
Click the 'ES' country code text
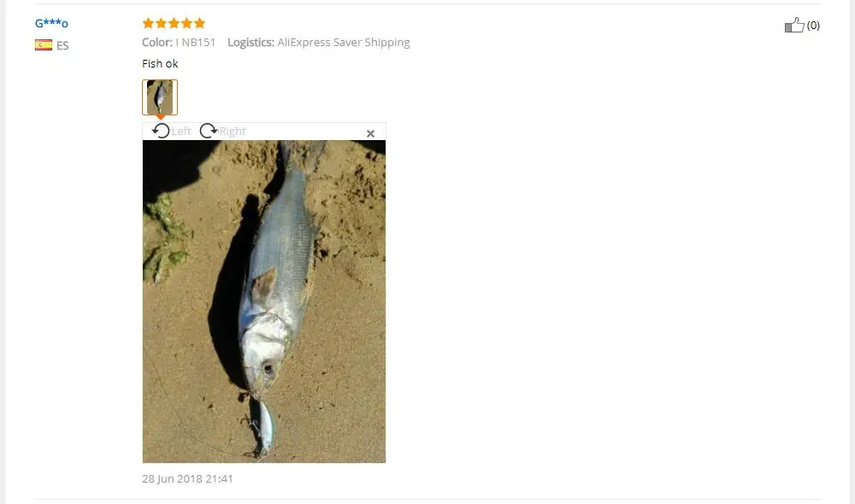point(62,46)
